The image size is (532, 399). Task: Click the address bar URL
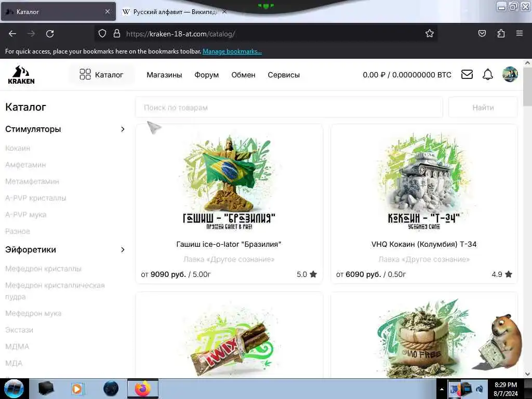click(x=180, y=34)
